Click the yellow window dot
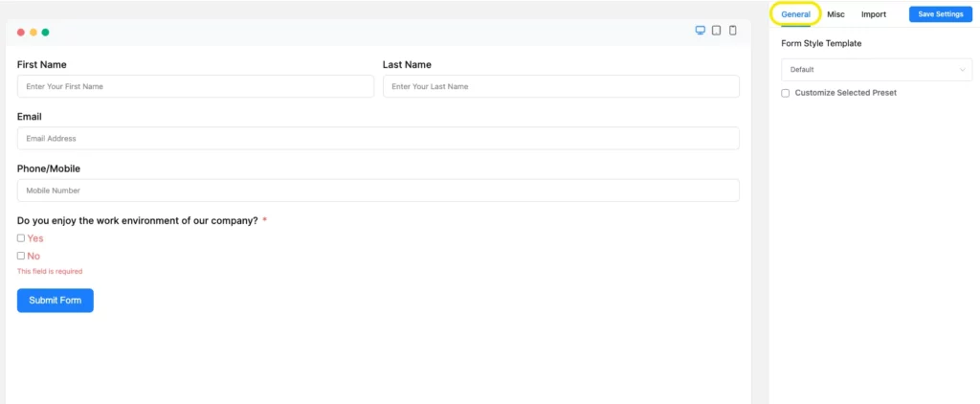This screenshot has height=404, width=980. coord(33,33)
